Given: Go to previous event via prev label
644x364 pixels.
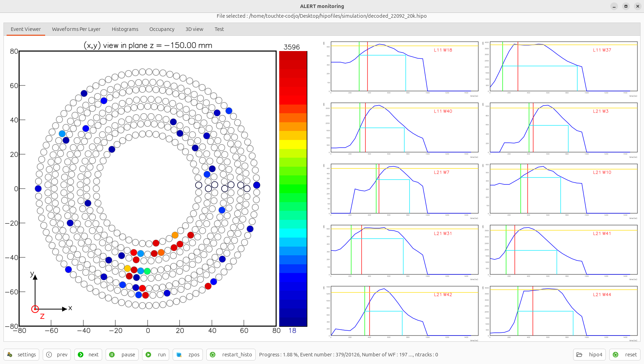Looking at the screenshot, I should click(x=62, y=355).
